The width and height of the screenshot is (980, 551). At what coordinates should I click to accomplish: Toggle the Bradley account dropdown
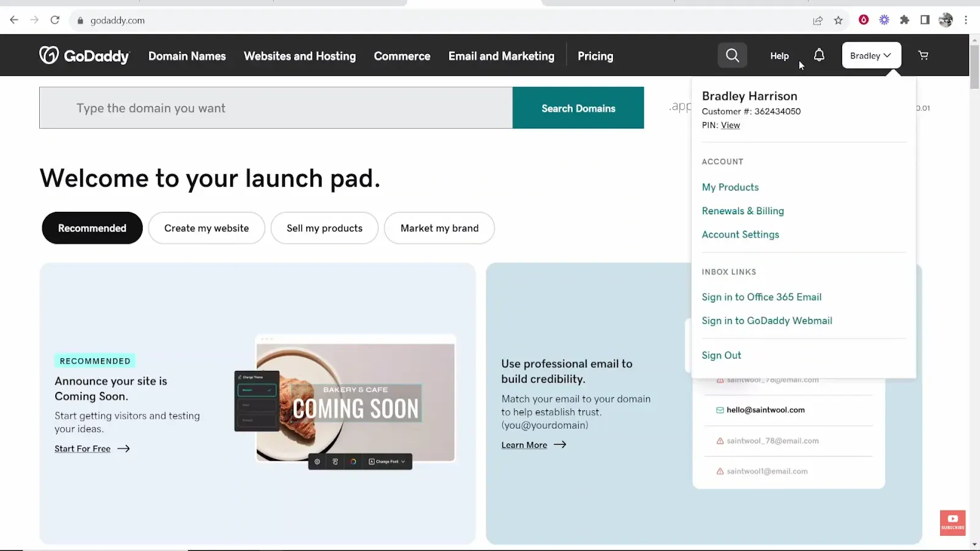[x=871, y=56]
